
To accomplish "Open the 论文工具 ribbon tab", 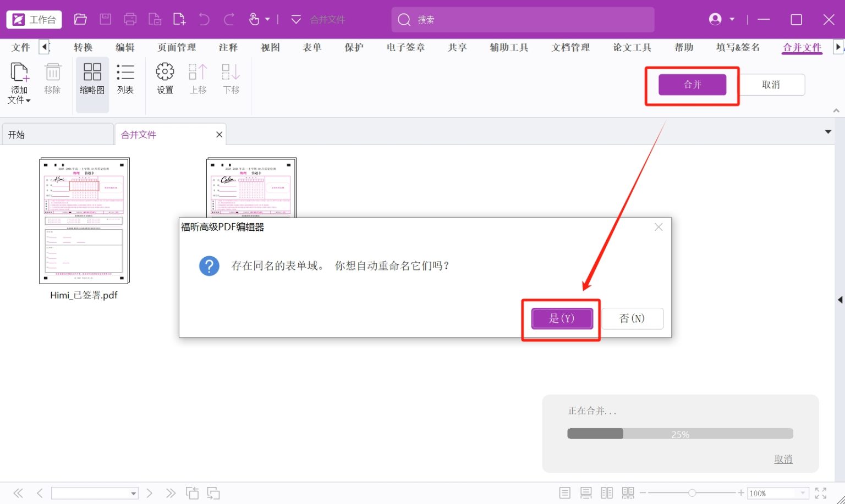I will tap(632, 47).
